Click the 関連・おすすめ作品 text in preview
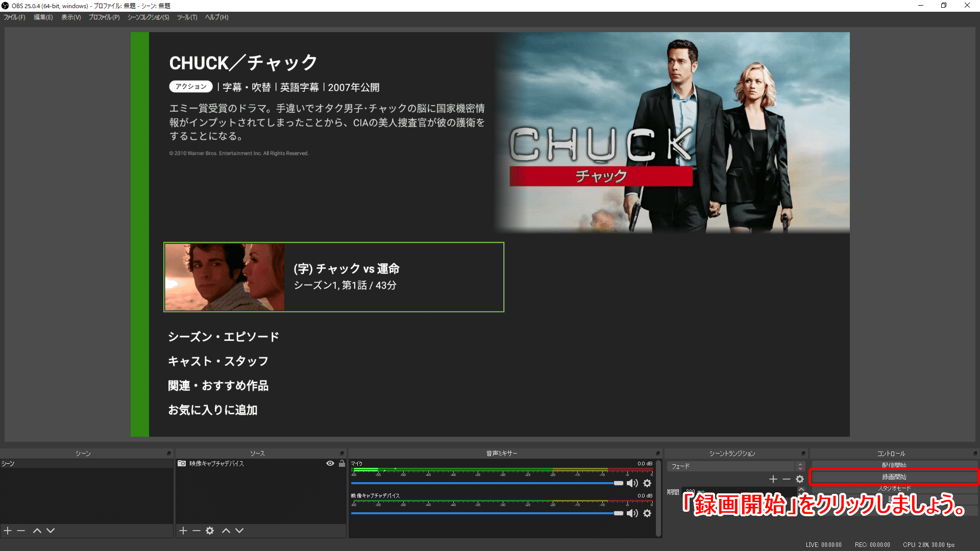980x551 pixels. point(218,386)
